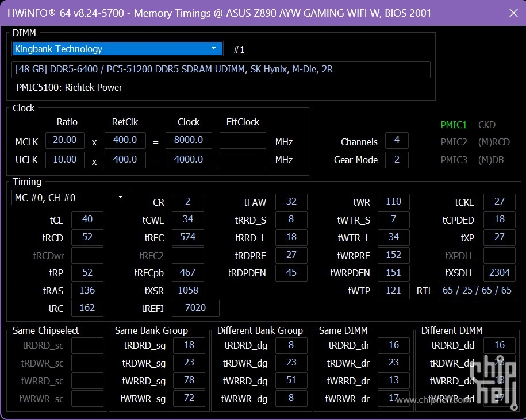526x420 pixels.
Task: Click the empty MCLK EffClock field
Action: [243, 140]
